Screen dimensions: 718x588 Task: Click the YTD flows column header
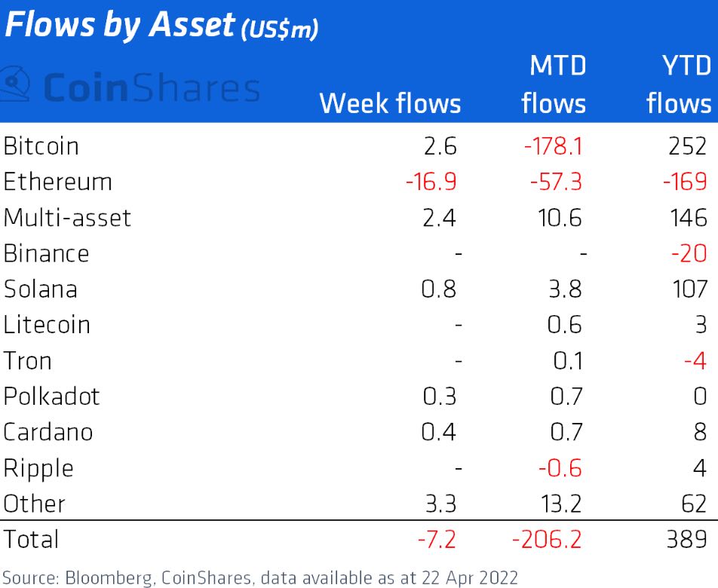coord(679,84)
